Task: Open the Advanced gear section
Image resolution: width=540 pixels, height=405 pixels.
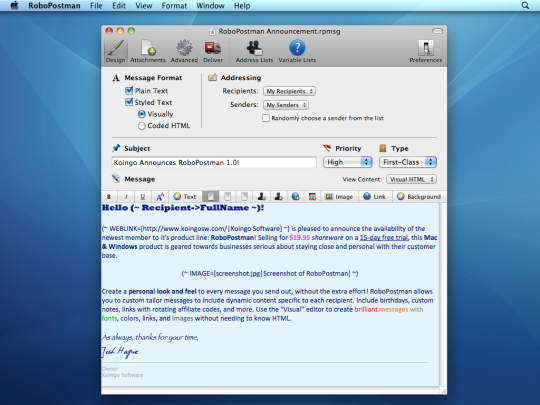Action: tap(184, 51)
